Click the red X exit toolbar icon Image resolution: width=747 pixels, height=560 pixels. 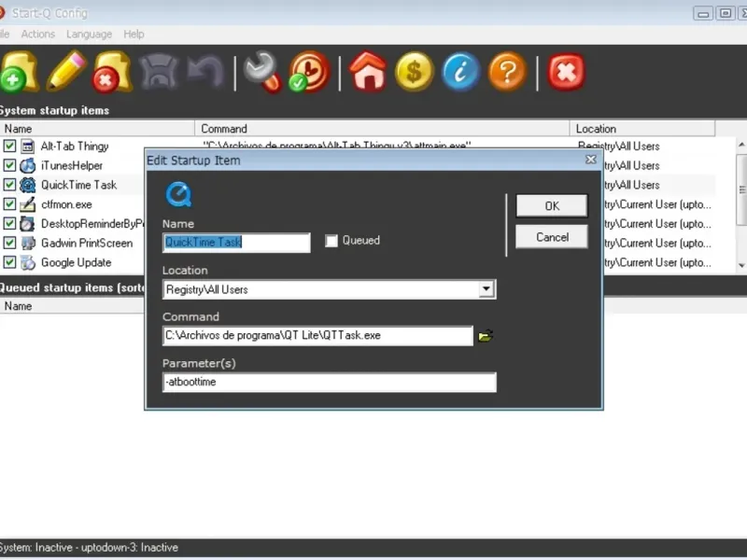click(x=566, y=72)
